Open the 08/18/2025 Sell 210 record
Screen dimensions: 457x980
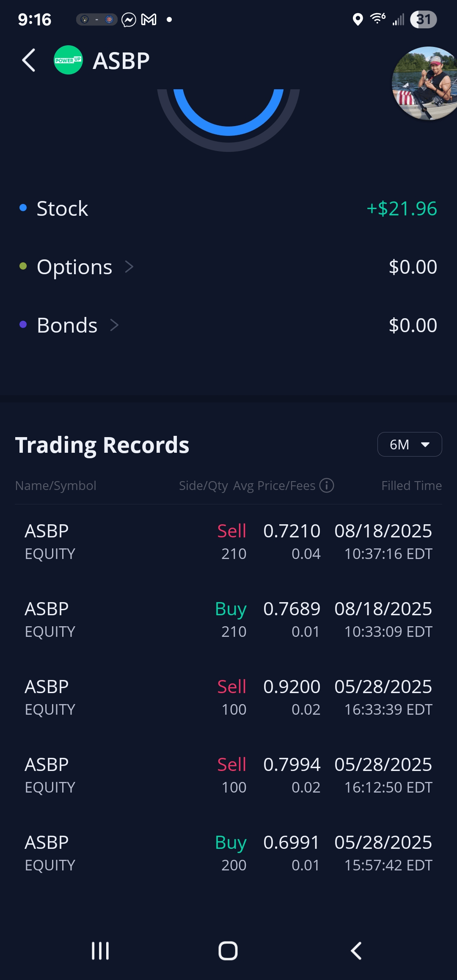pos(228,542)
